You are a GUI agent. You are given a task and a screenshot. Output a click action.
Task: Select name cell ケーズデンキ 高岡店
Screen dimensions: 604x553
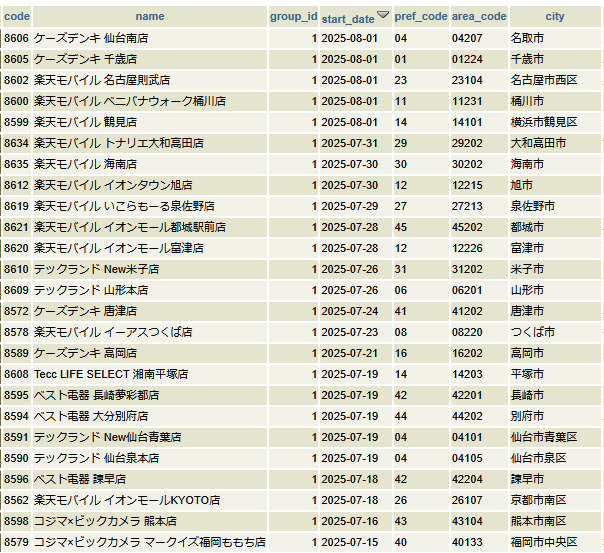(x=150, y=353)
